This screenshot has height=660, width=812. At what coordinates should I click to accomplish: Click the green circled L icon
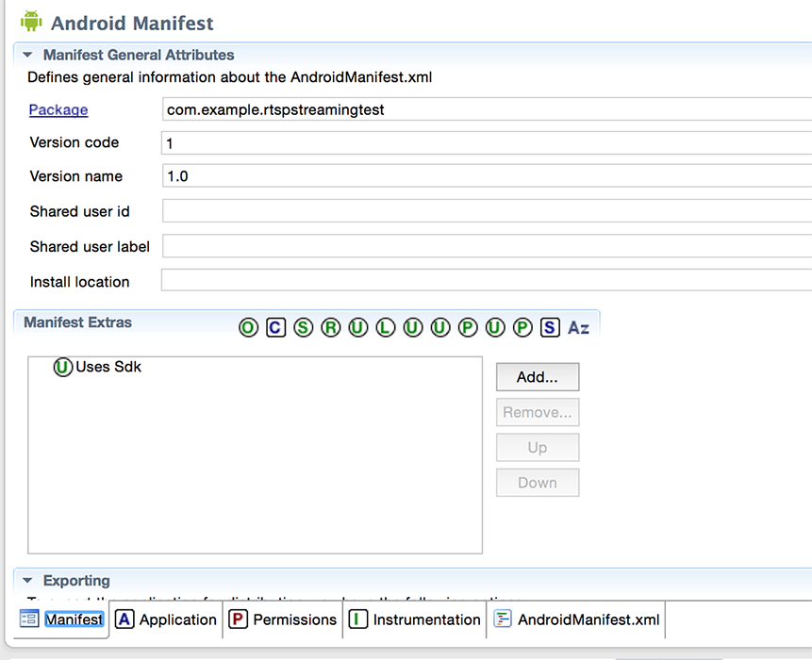(x=385, y=327)
